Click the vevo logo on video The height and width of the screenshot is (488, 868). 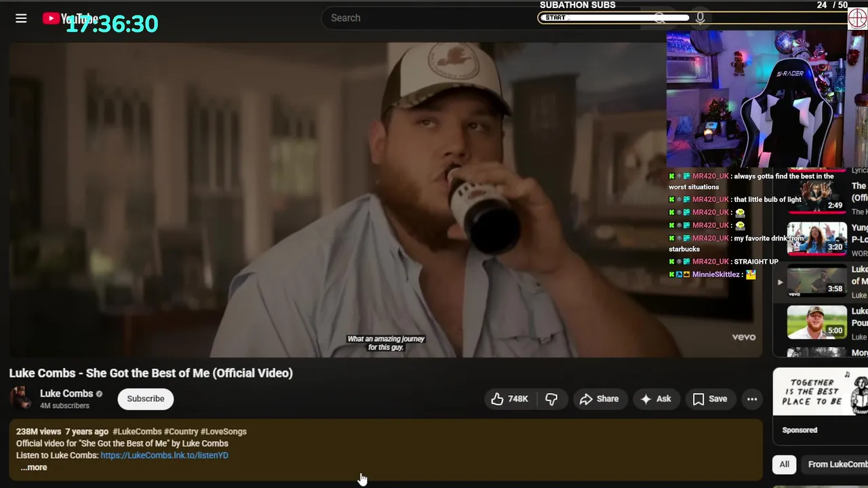tap(743, 337)
